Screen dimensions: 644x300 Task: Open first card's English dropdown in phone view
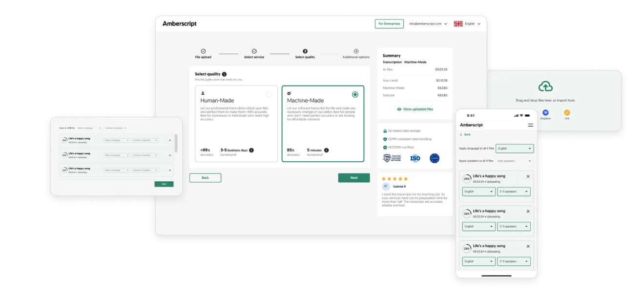[x=478, y=192]
